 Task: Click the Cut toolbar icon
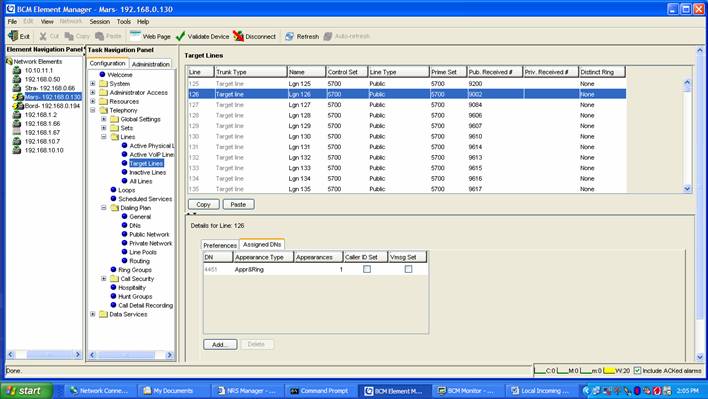pyautogui.click(x=43, y=36)
